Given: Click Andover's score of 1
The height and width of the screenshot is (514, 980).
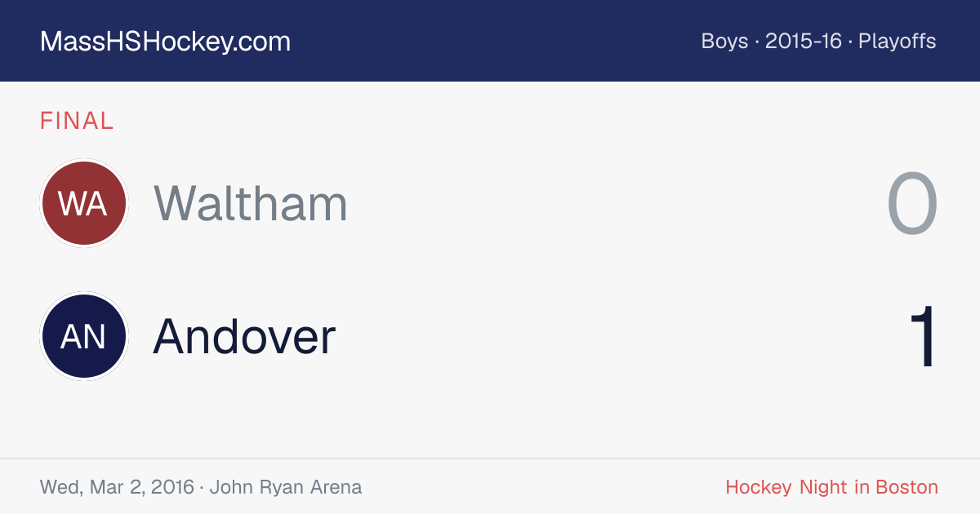Looking at the screenshot, I should tap(923, 337).
